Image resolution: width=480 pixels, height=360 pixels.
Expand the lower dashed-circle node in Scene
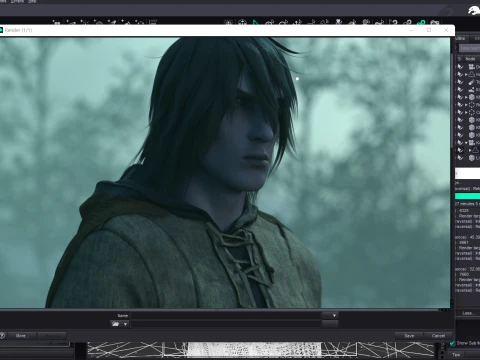point(466,112)
